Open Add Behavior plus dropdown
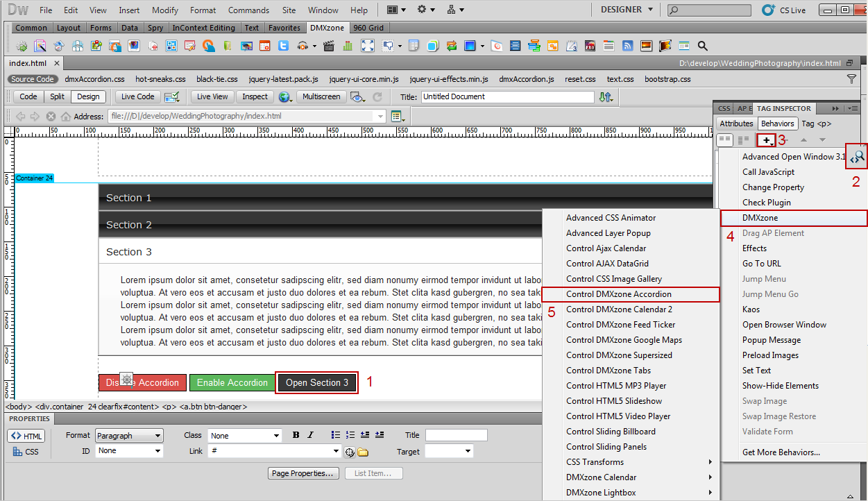 tap(766, 140)
